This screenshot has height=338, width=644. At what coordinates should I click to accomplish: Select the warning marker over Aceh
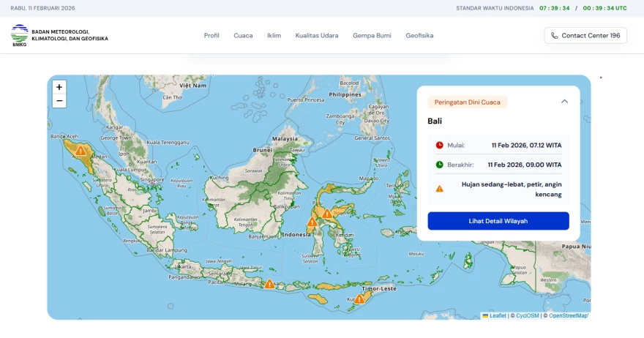[80, 151]
